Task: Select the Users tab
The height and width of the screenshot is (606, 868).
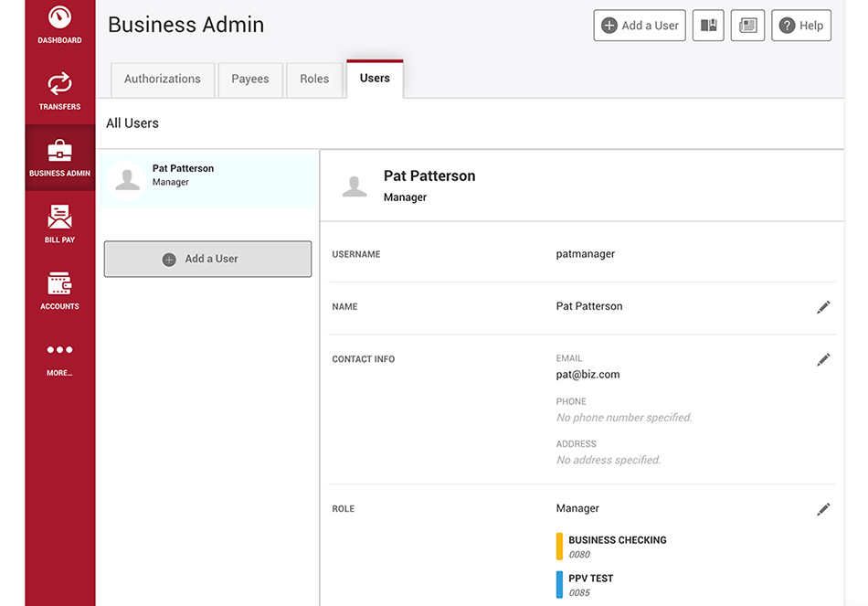Action: point(375,78)
